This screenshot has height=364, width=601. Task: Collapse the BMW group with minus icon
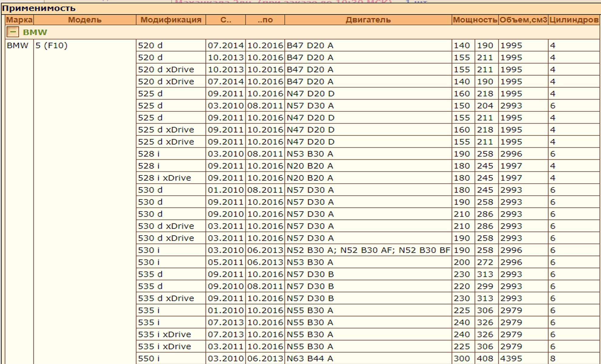point(13,32)
